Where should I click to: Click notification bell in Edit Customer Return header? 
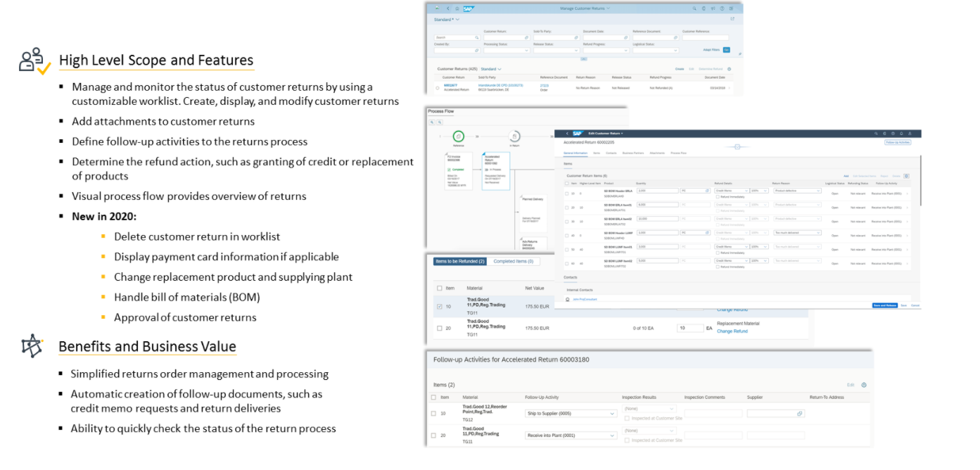pyautogui.click(x=903, y=133)
